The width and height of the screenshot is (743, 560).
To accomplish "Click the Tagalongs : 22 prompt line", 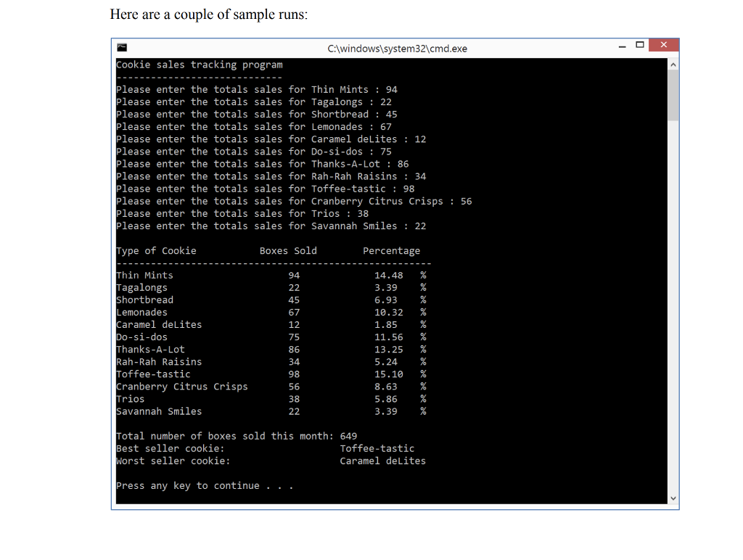I will click(x=254, y=102).
